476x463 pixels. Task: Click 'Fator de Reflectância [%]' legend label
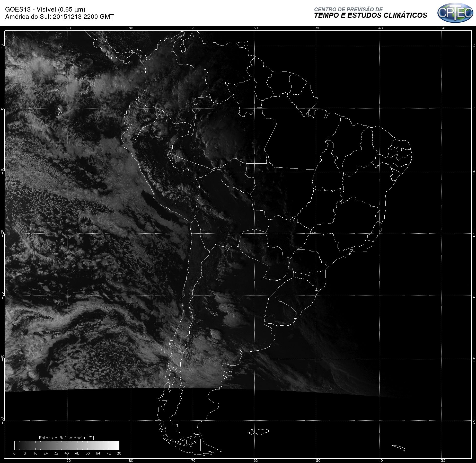pos(66,438)
